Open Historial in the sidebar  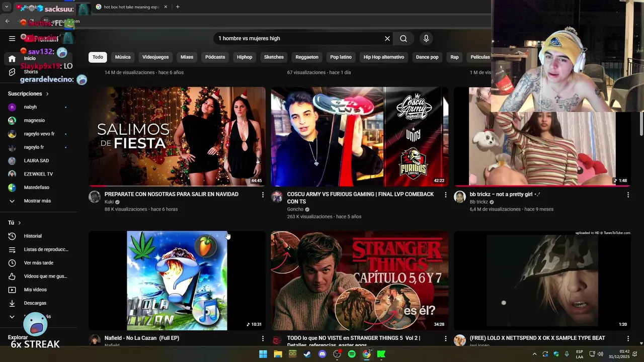click(38, 236)
